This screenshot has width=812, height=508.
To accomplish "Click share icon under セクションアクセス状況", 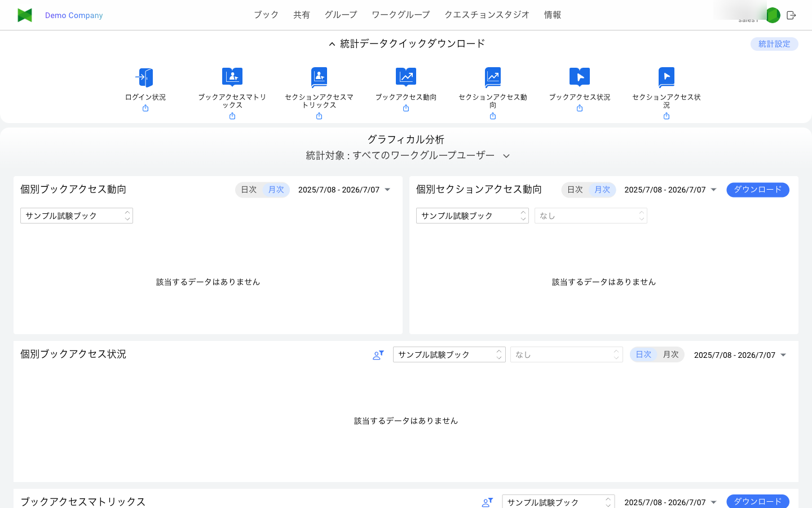I will click(x=667, y=116).
